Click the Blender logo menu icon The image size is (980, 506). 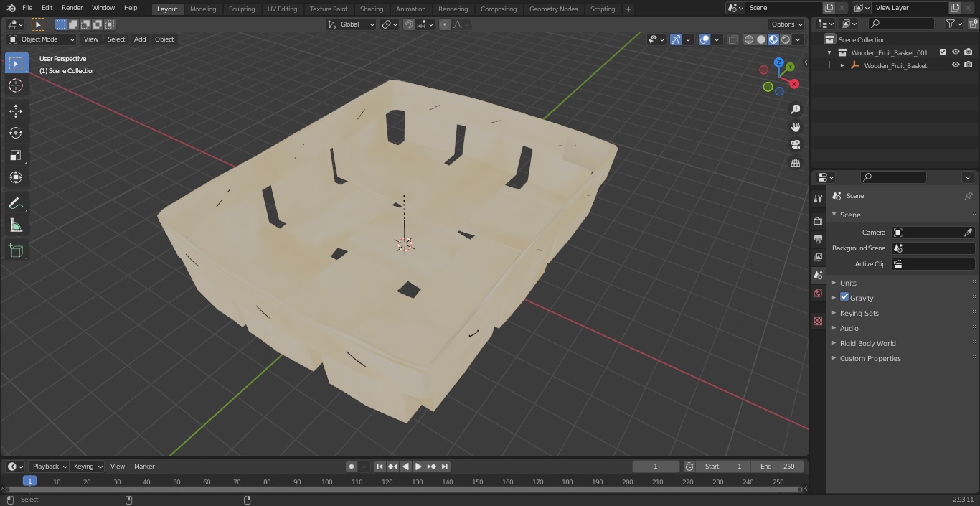(11, 8)
